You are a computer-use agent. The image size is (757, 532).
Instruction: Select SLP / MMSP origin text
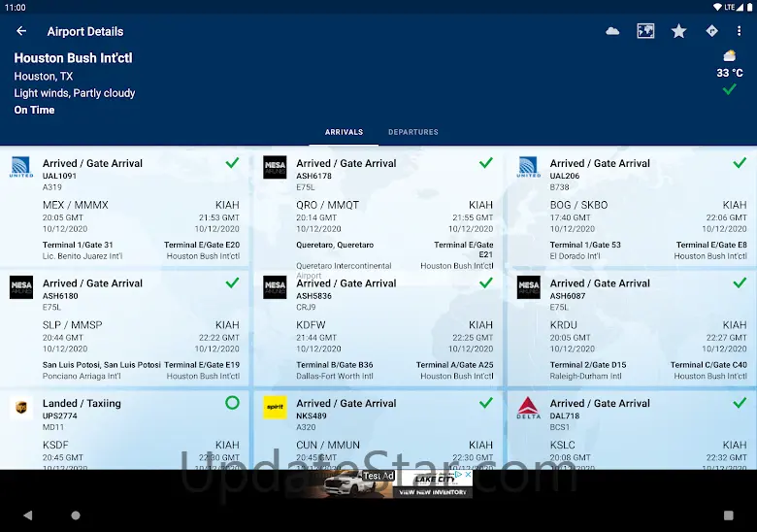(x=73, y=325)
